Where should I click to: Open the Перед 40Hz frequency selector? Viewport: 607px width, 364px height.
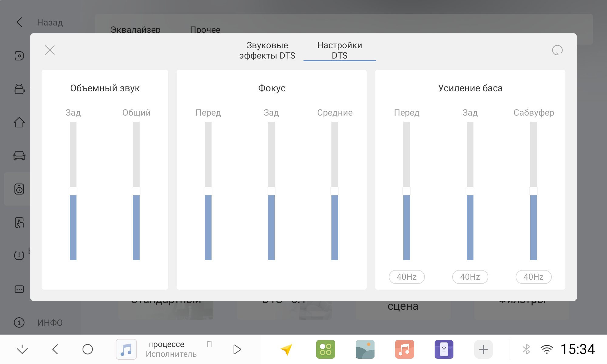407,277
